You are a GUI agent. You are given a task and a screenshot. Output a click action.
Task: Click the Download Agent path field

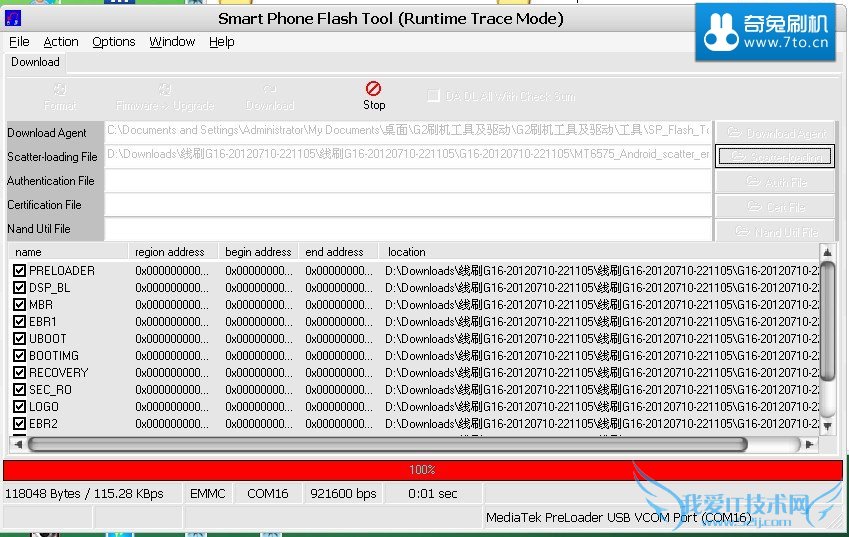(x=408, y=130)
